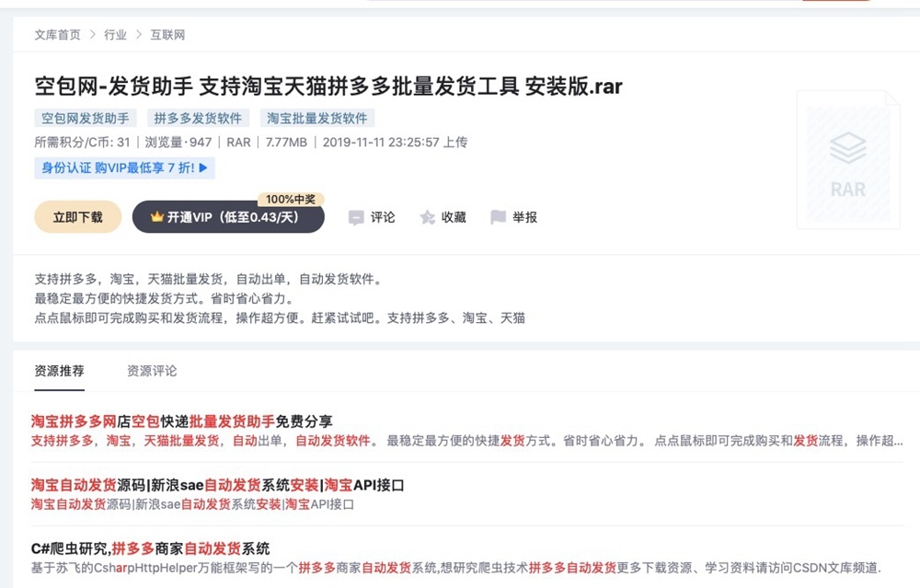The height and width of the screenshot is (588, 920).
Task: Open 开通VIP (低至0.43/天) button
Action: click(x=228, y=217)
